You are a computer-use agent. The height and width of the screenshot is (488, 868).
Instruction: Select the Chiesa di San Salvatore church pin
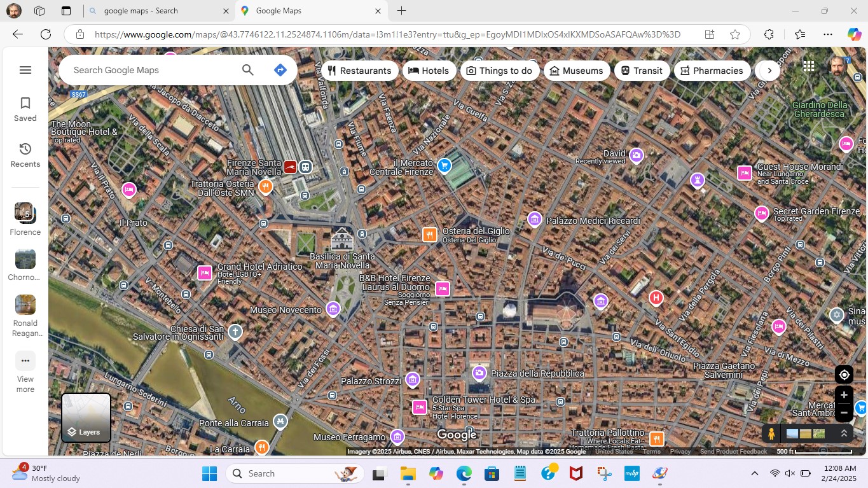point(235,331)
